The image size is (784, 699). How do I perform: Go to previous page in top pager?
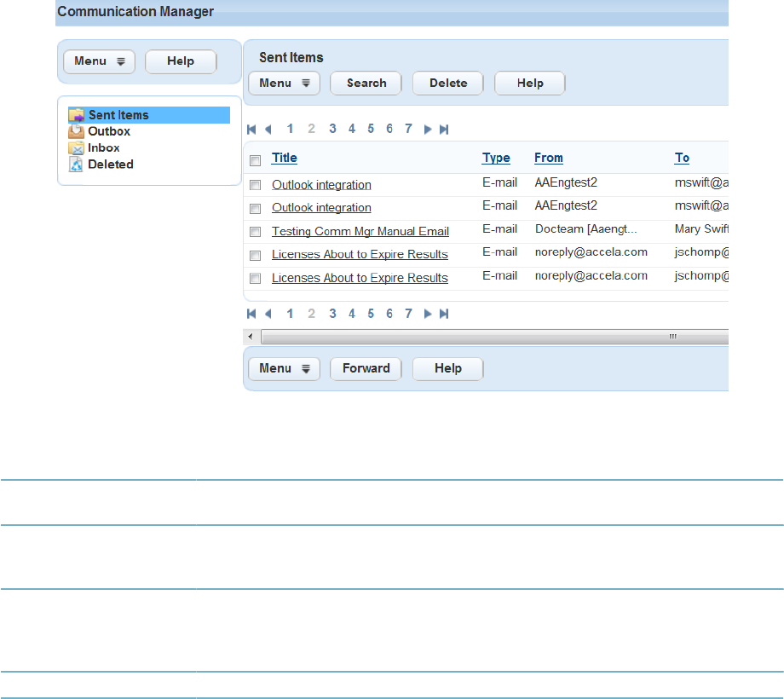(x=268, y=130)
